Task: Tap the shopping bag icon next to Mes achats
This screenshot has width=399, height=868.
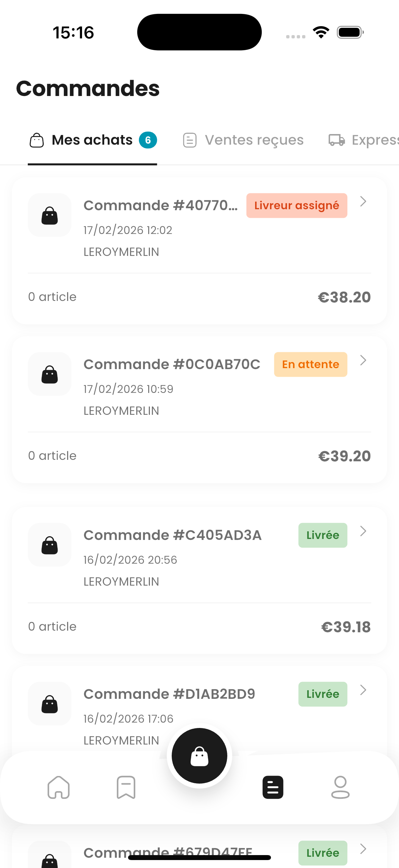Action: pyautogui.click(x=37, y=140)
